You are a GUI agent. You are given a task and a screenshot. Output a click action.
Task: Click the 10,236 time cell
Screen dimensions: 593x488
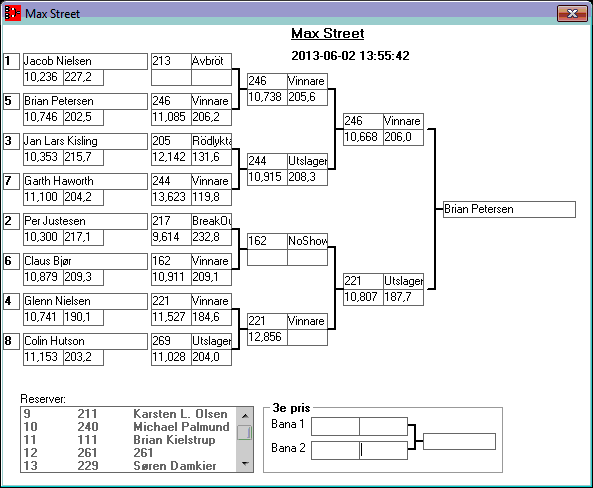coord(43,78)
